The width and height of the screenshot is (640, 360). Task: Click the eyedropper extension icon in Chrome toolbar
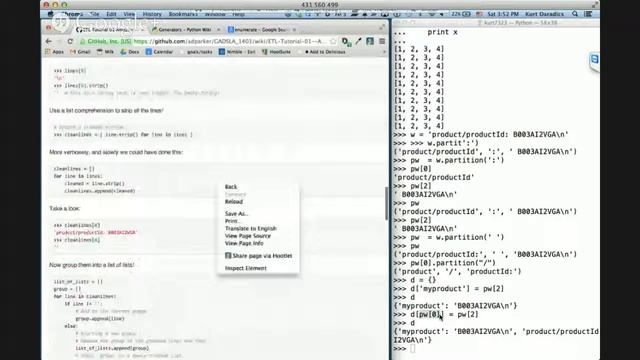pyautogui.click(x=358, y=41)
